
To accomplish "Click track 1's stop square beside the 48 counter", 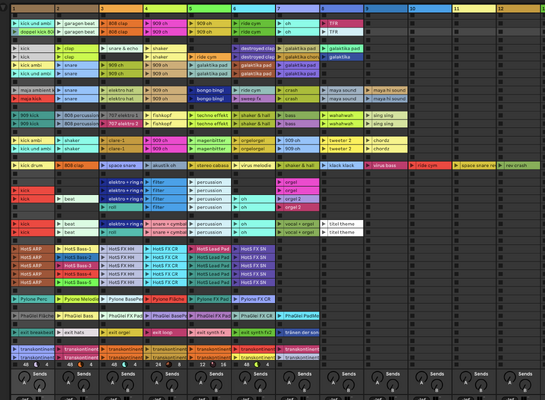I will (x=15, y=365).
